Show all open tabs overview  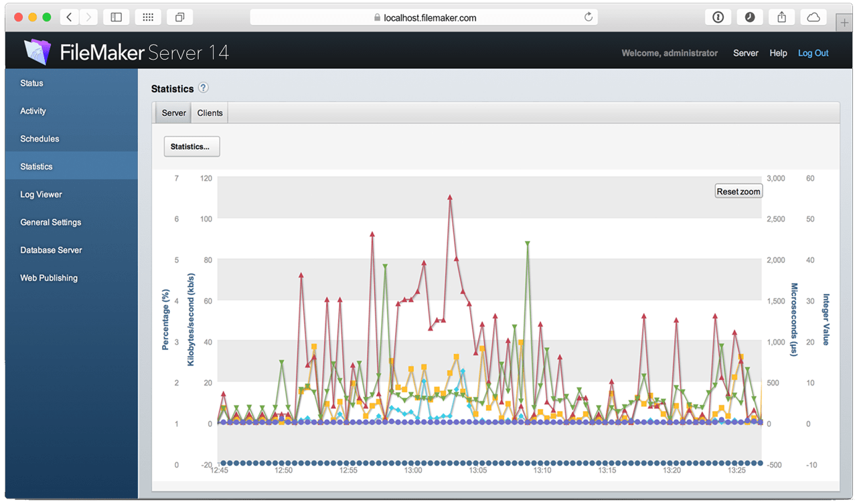pyautogui.click(x=179, y=17)
